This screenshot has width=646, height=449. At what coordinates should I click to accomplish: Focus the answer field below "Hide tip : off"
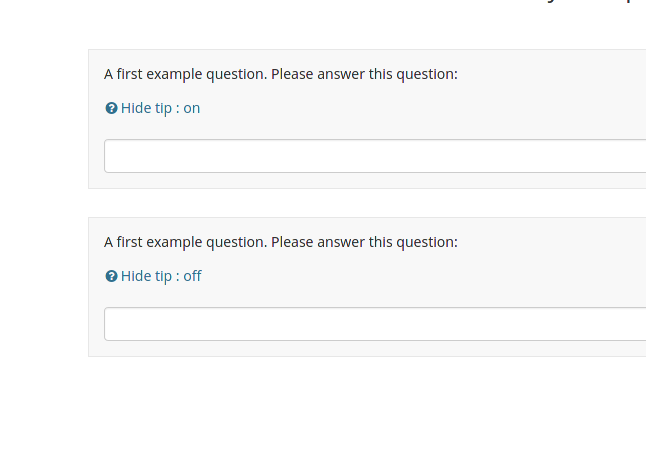[x=375, y=324]
